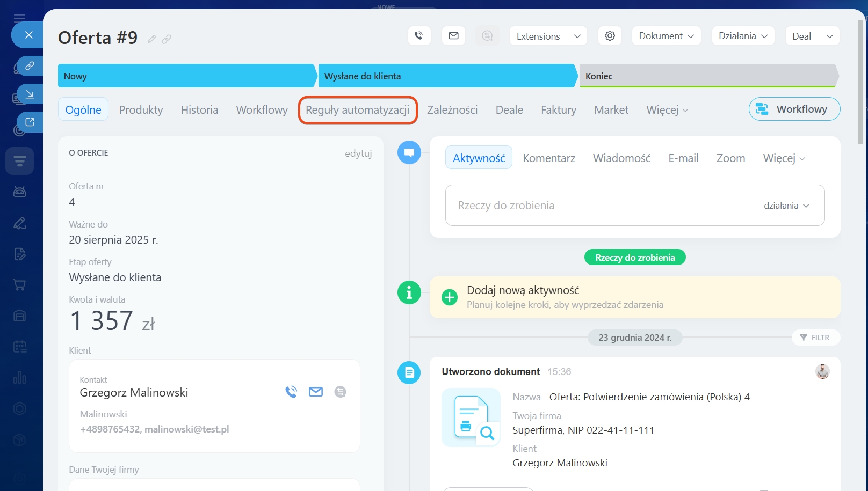
Task: Copy link using chain icon beside title
Action: [167, 39]
